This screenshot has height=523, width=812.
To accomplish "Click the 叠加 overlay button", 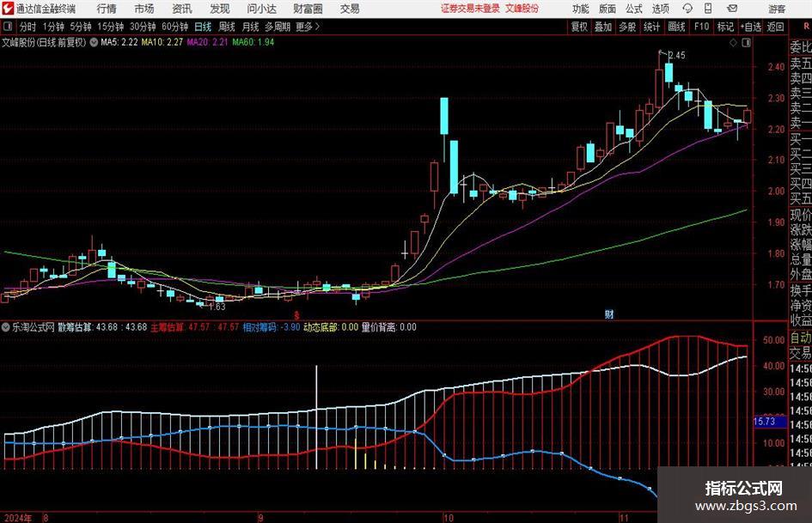I will click(x=603, y=27).
